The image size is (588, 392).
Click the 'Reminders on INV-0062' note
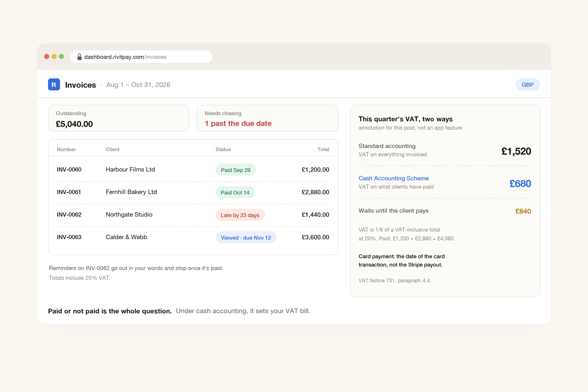[136, 268]
